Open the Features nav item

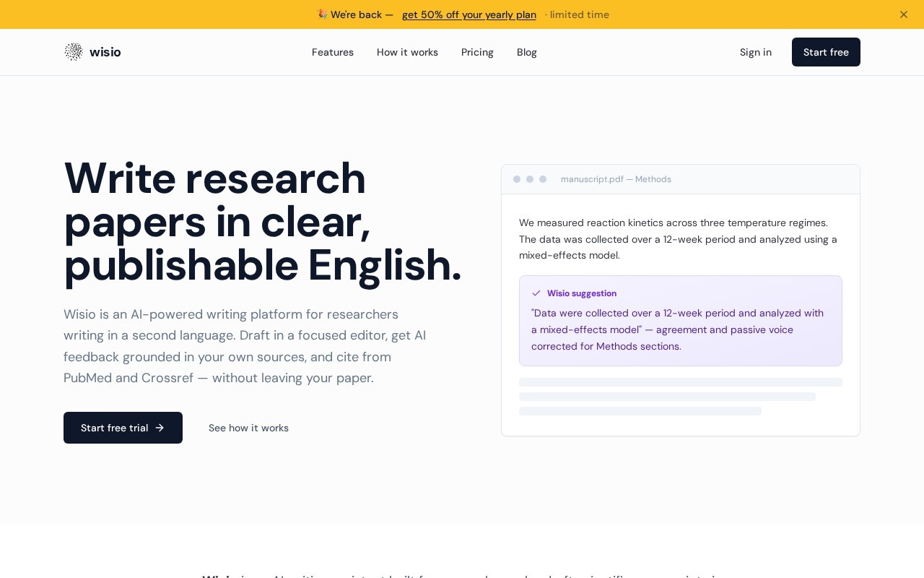click(333, 52)
